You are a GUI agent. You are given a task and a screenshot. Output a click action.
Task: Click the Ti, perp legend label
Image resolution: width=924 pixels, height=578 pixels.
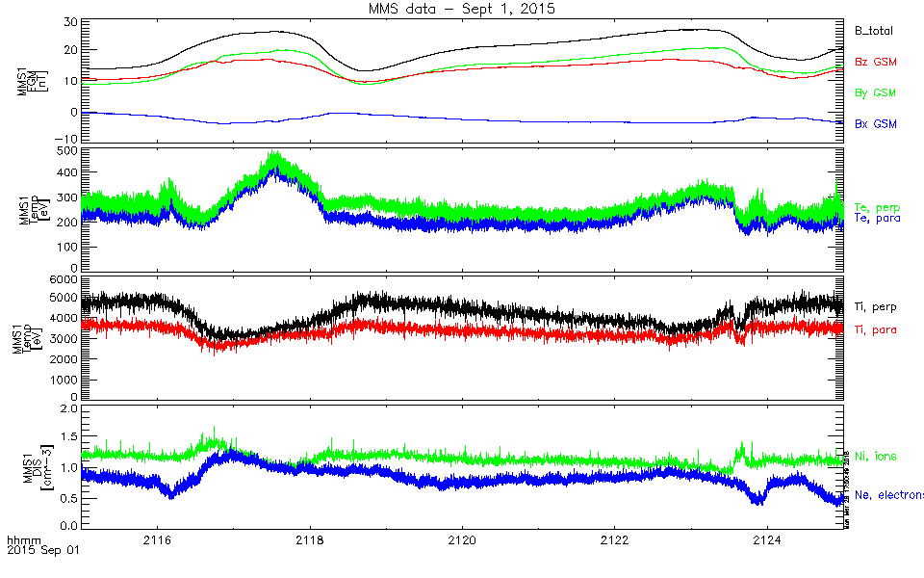[x=874, y=305]
